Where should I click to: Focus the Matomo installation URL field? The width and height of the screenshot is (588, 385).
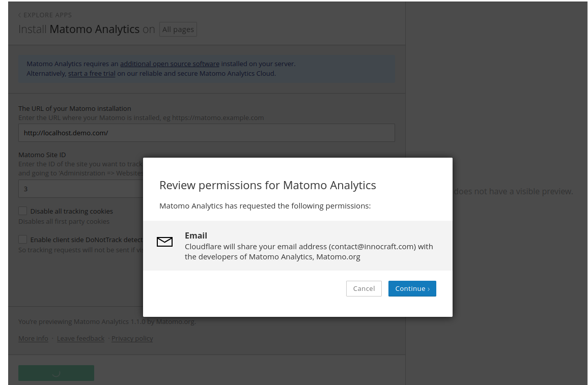pyautogui.click(x=206, y=133)
